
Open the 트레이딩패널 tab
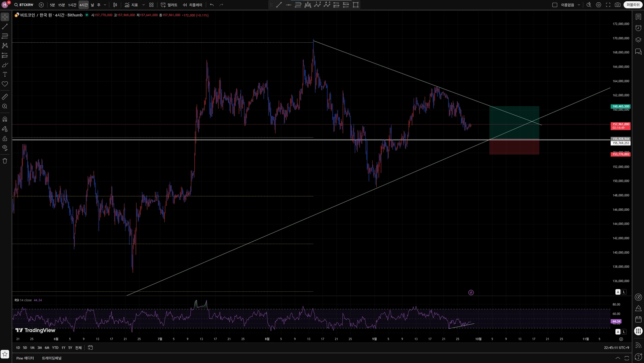pyautogui.click(x=52, y=358)
